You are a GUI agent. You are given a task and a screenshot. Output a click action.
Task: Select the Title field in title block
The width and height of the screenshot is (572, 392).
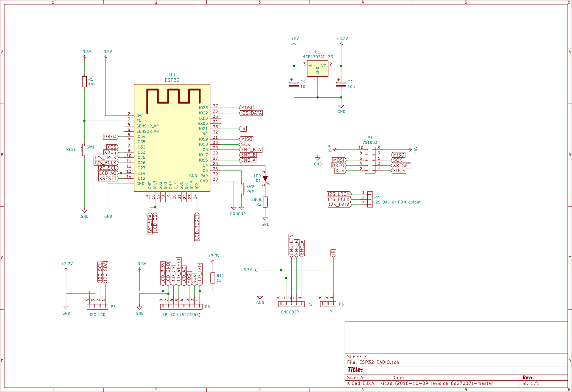[x=355, y=370]
